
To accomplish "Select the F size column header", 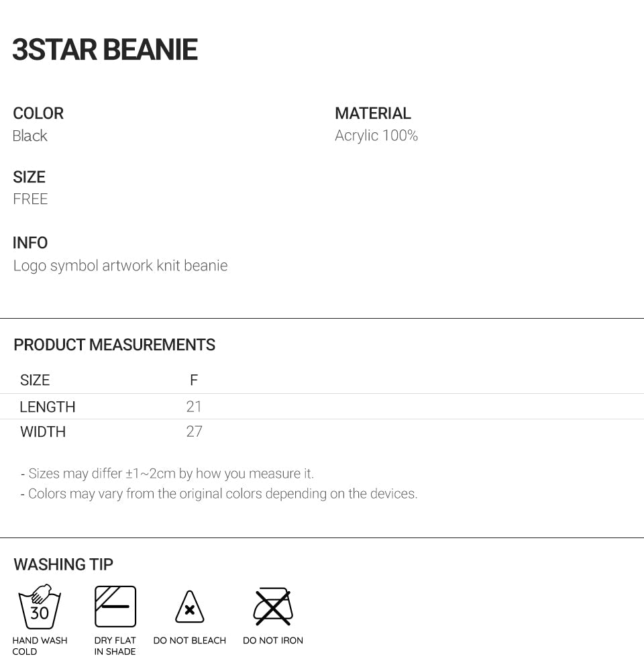I will coord(194,380).
